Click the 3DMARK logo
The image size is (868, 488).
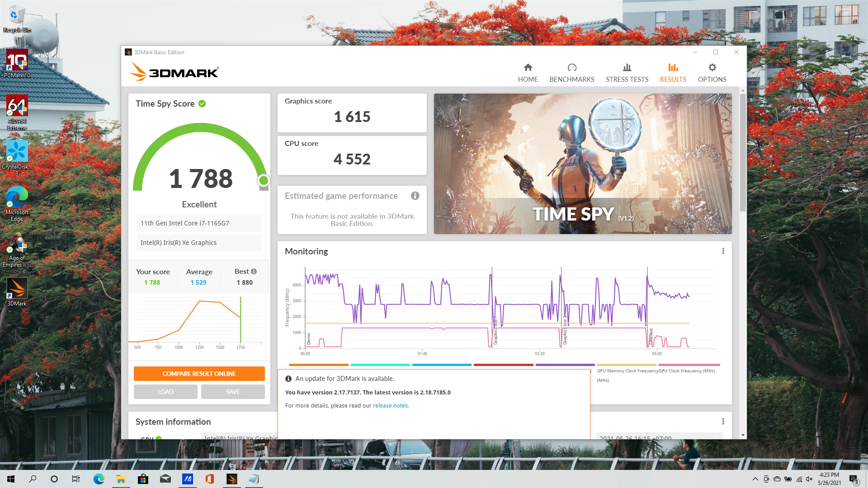coord(174,72)
